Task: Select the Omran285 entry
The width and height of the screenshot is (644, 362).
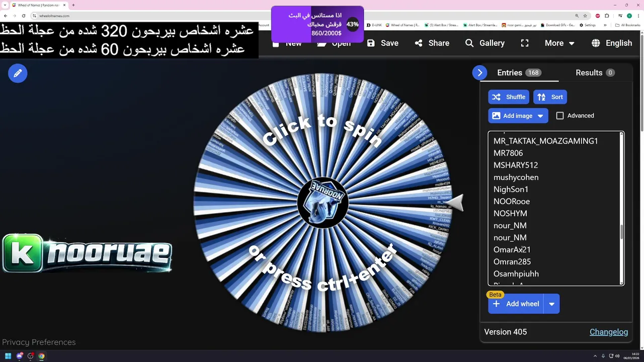Action: pyautogui.click(x=512, y=261)
